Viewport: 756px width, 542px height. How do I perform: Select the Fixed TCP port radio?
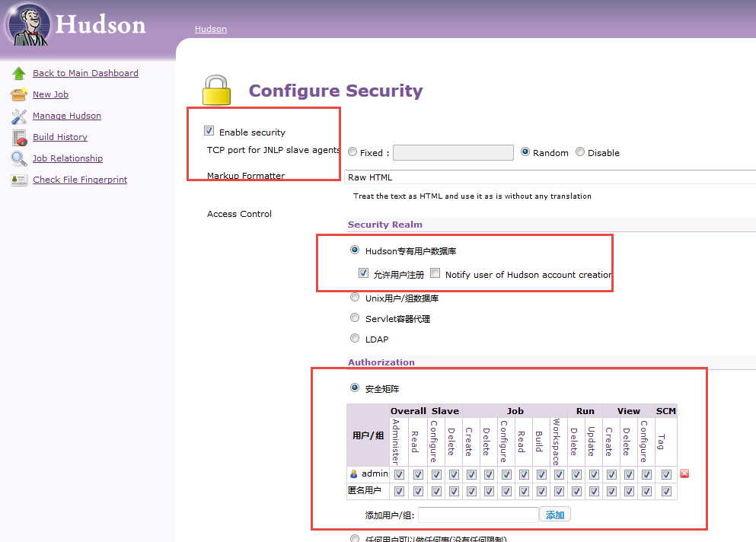pos(352,152)
